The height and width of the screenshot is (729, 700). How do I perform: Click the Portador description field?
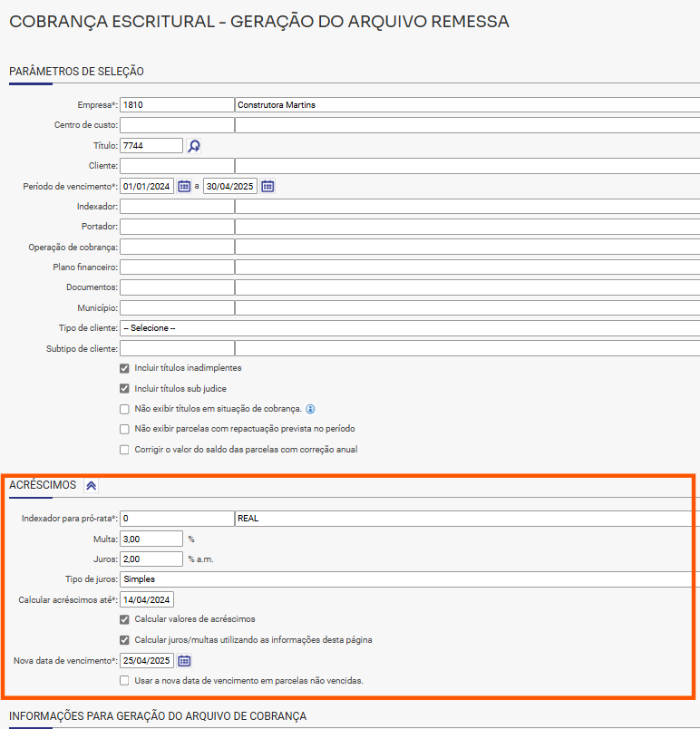click(x=467, y=227)
